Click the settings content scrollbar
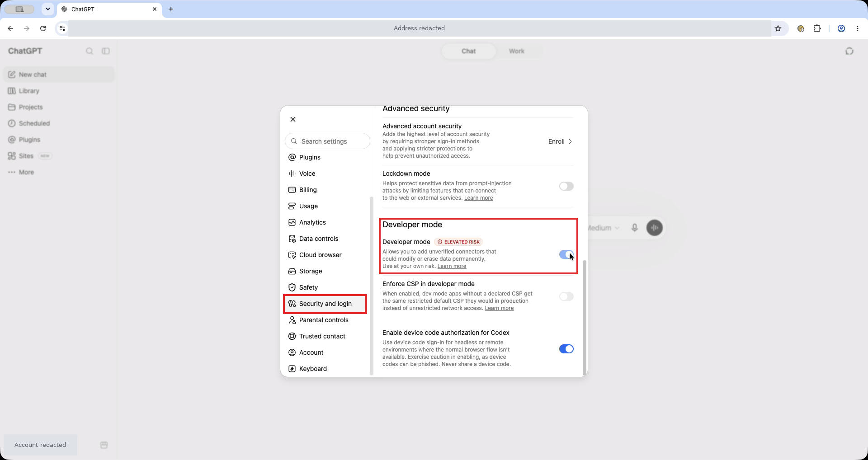 [x=585, y=317]
